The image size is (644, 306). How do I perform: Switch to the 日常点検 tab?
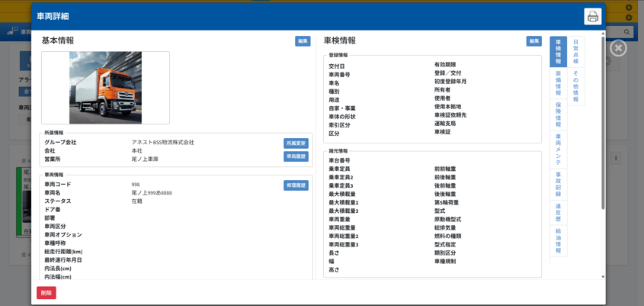tap(575, 51)
